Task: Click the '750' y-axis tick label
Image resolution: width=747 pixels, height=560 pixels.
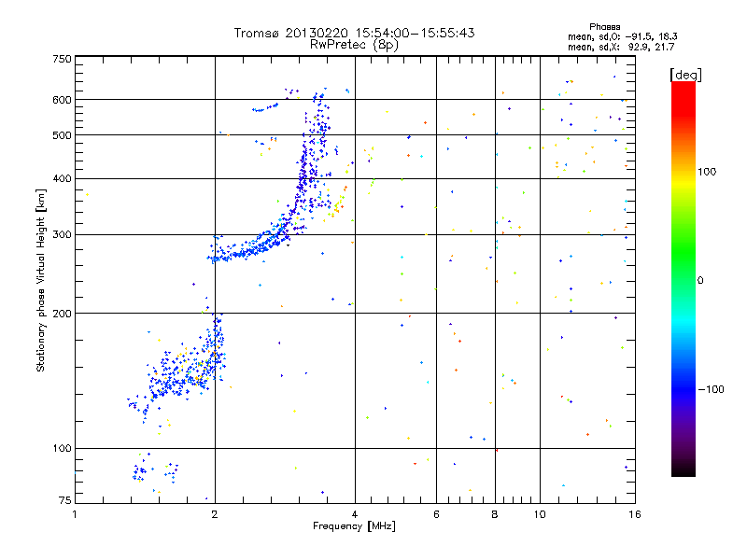Action: click(x=62, y=59)
